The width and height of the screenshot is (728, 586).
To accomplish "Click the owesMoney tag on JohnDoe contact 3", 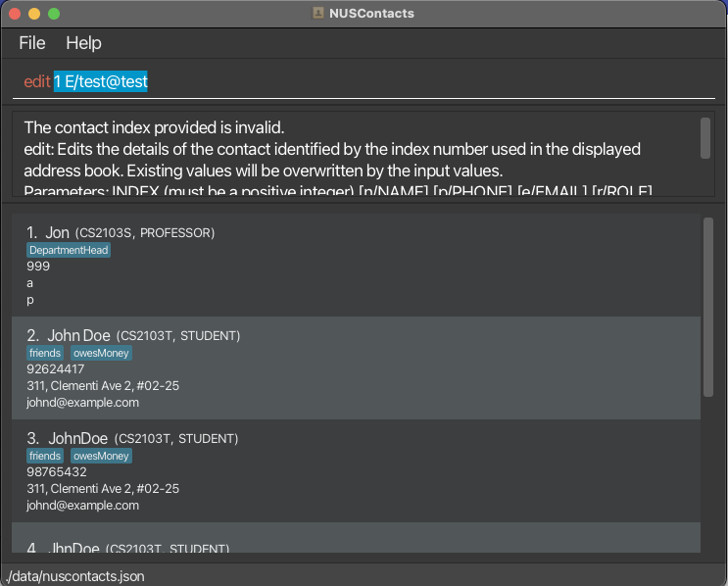I will pyautogui.click(x=101, y=456).
